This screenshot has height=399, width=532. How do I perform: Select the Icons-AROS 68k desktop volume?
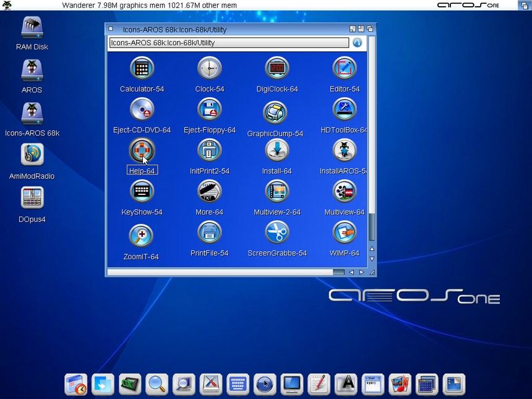click(32, 114)
